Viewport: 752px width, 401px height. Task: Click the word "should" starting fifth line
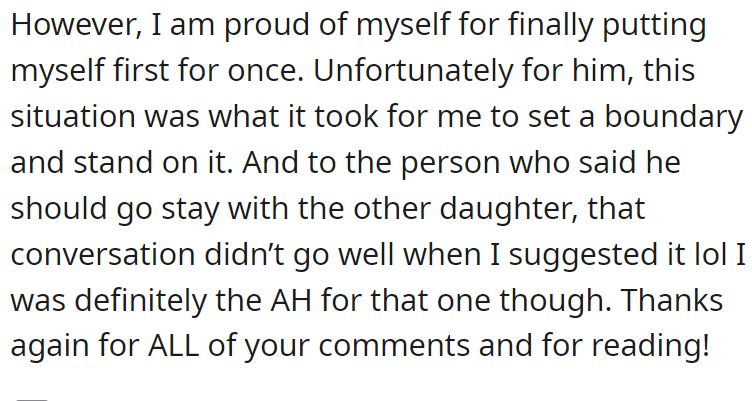(x=59, y=208)
